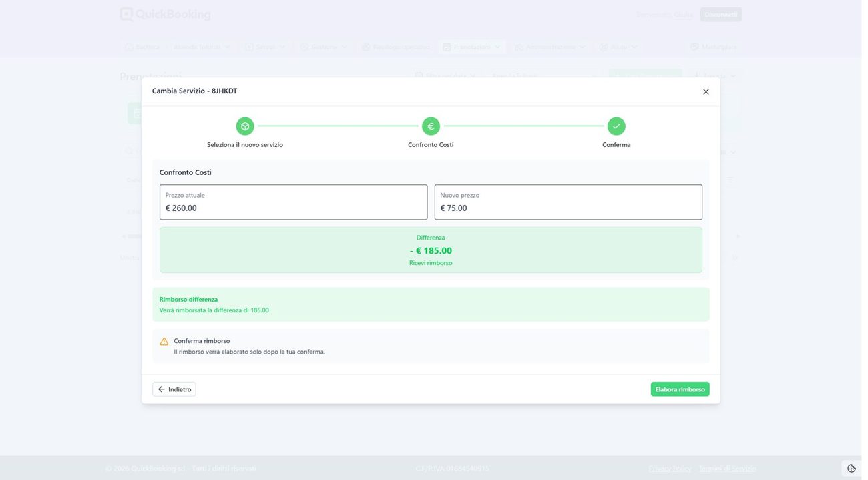Click the Disconnetti button

pos(721,15)
